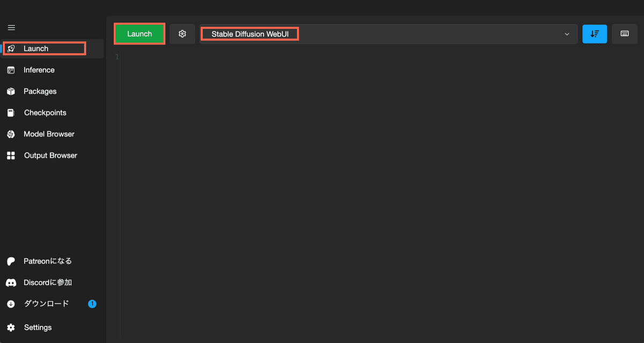The height and width of the screenshot is (343, 644).
Task: Browse models via Model Browser
Action: (48, 134)
